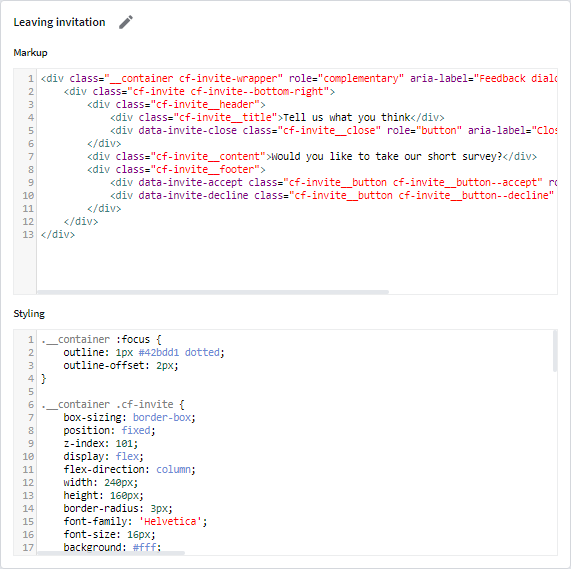Click empty editing area below markup code
Viewport: 571px width, 569px height.
point(297,264)
